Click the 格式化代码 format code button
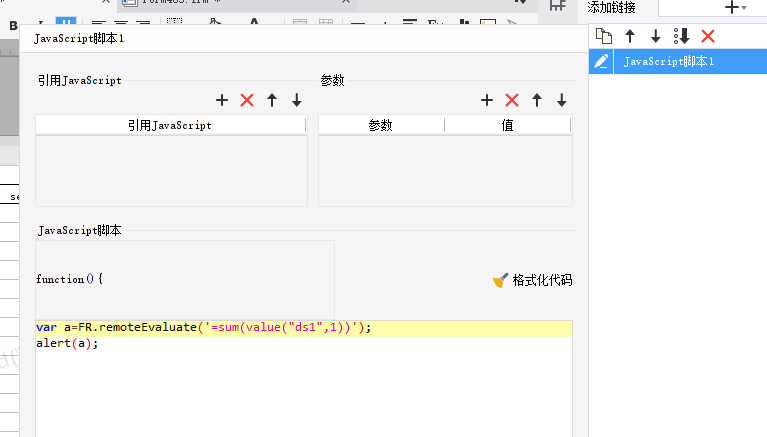Screen dimensions: 767x437 pyautogui.click(x=532, y=280)
